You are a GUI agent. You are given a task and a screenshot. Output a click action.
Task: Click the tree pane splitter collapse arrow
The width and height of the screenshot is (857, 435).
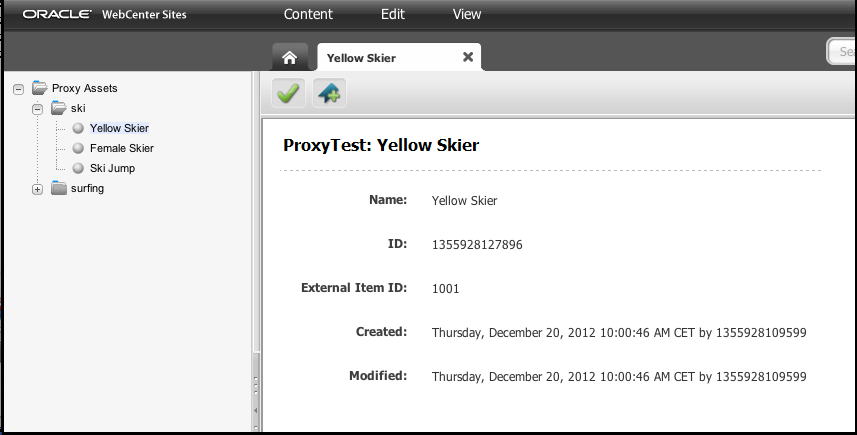(256, 410)
